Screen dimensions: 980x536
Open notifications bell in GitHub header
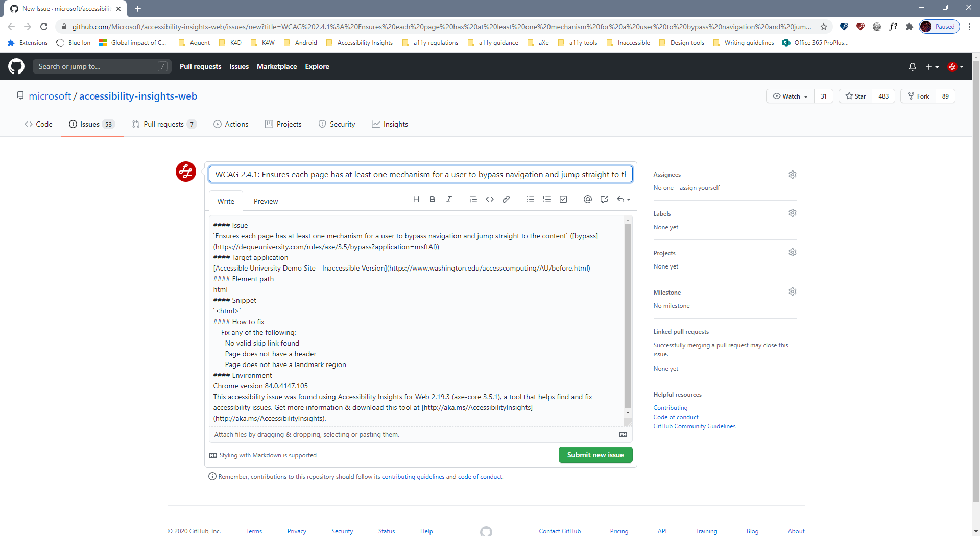(x=913, y=67)
